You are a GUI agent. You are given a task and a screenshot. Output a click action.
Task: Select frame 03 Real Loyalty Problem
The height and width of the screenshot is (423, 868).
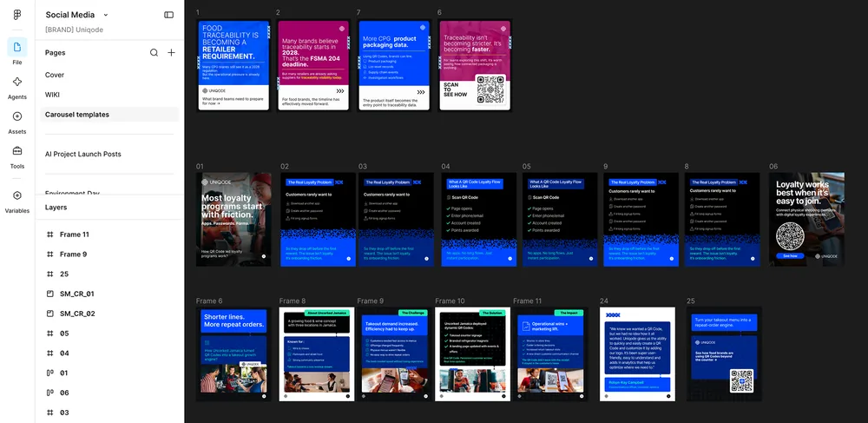pos(396,219)
